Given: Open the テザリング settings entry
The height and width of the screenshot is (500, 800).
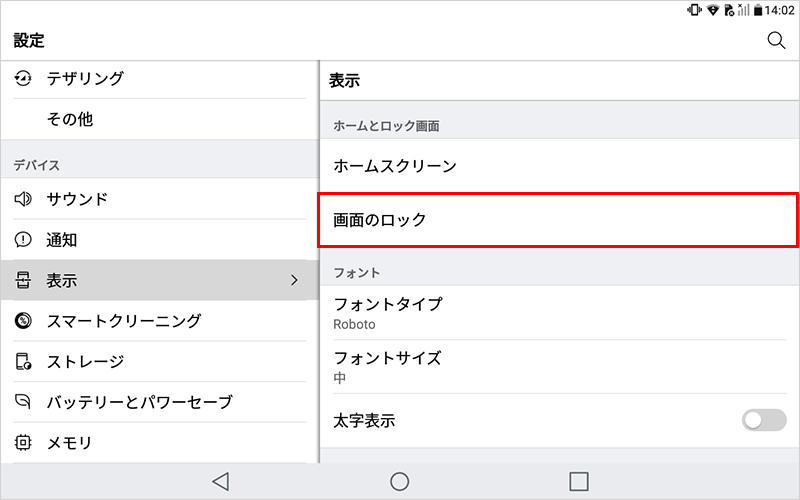Looking at the screenshot, I should (159, 79).
